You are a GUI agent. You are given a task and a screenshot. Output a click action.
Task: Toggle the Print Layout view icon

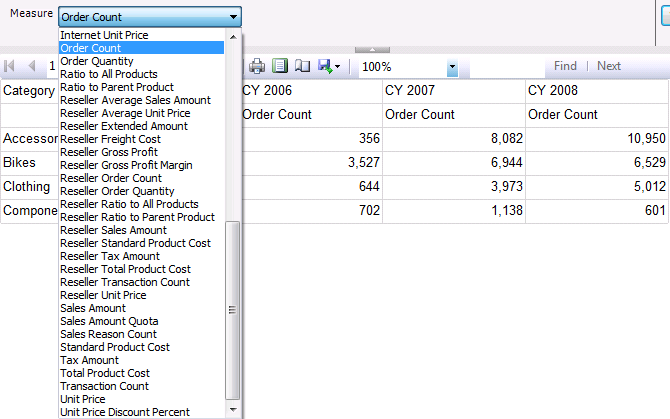coord(280,66)
